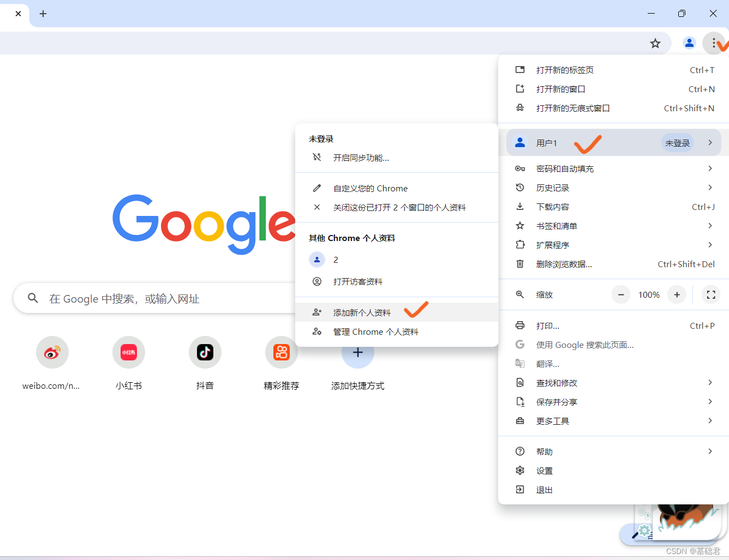Click the 扩展程序 puzzle icon
This screenshot has width=729, height=560.
(x=520, y=245)
